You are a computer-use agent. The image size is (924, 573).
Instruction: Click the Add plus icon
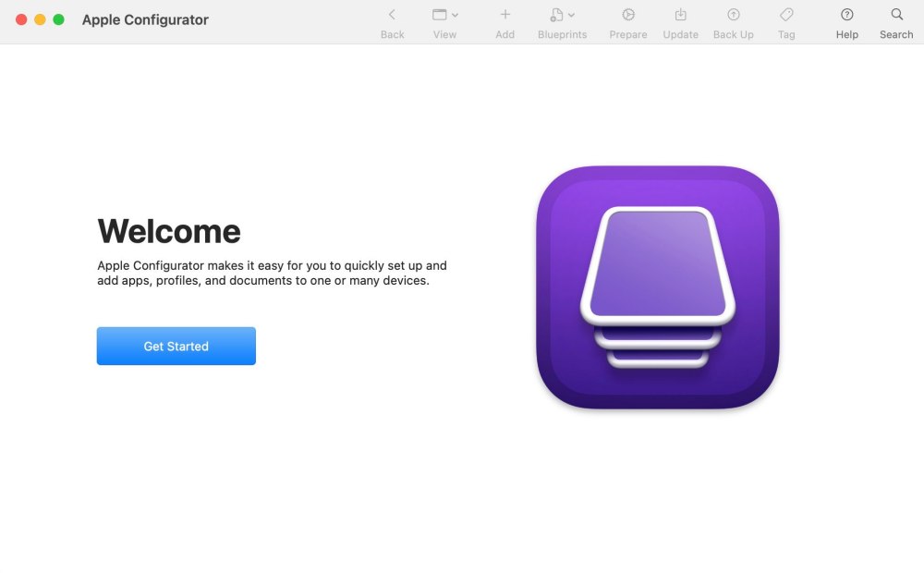pos(505,15)
